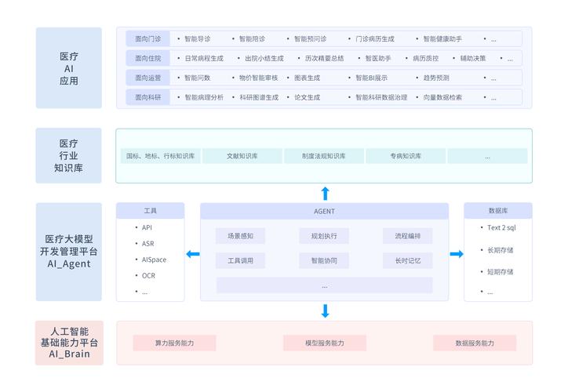This screenshot has width=568, height=392.
Task: Select the AISpace tool entry
Action: pyautogui.click(x=154, y=260)
